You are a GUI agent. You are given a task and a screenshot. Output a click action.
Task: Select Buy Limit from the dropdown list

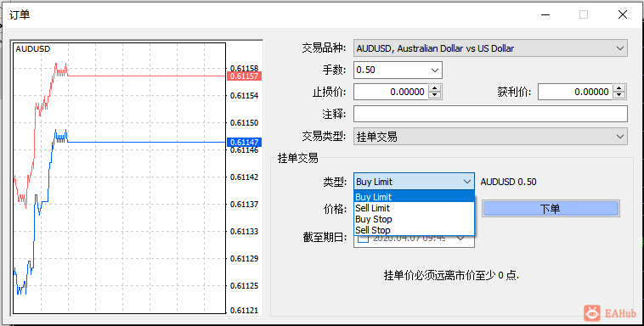(414, 197)
